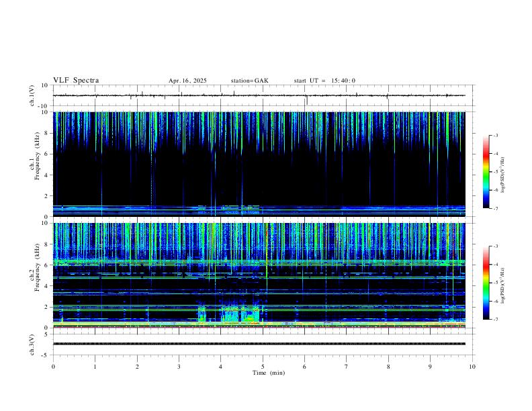The image size is (532, 411).
Task: Click the date 'Apr. 16, 2025'
Action: tap(187, 81)
